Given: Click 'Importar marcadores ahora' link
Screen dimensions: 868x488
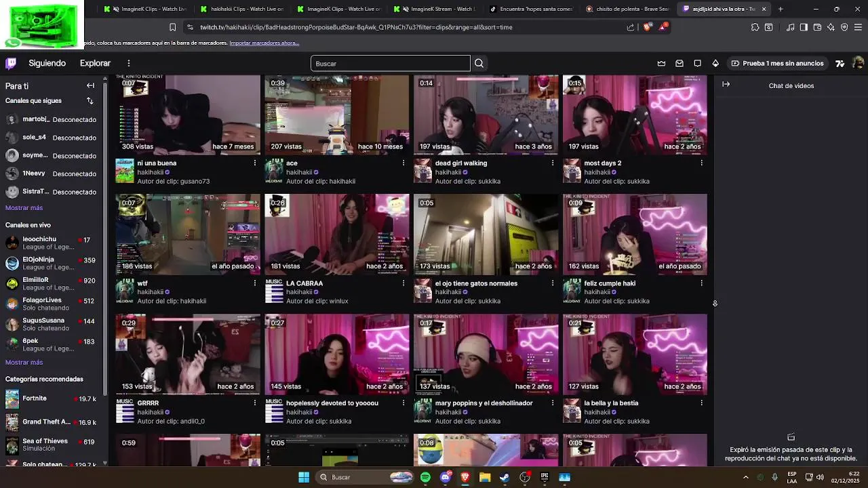Looking at the screenshot, I should tap(264, 43).
